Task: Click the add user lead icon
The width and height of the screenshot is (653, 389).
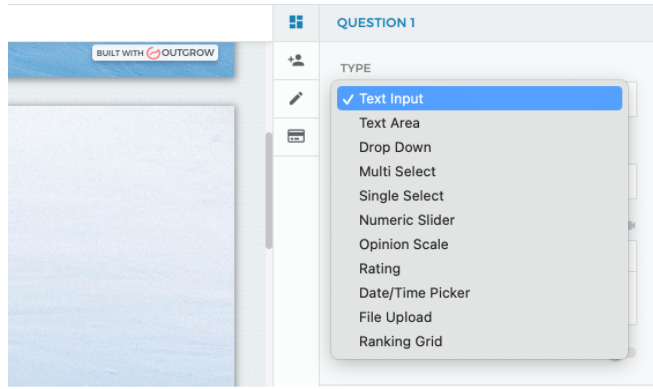Action: tap(296, 60)
